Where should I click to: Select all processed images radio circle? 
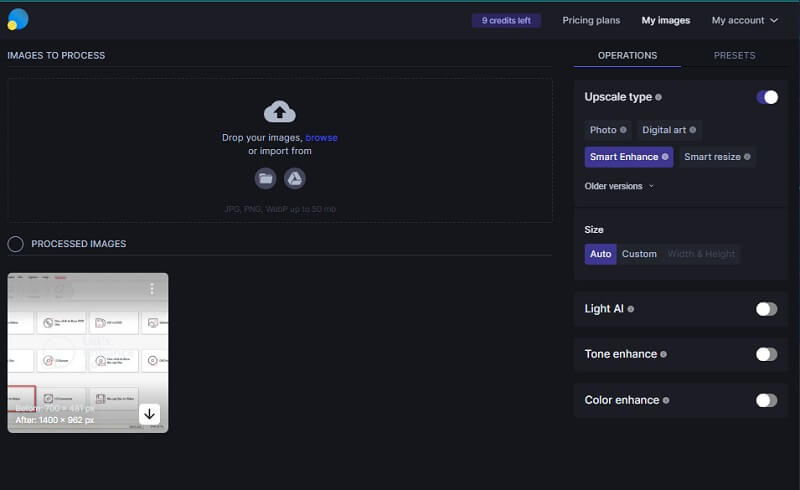[16, 244]
